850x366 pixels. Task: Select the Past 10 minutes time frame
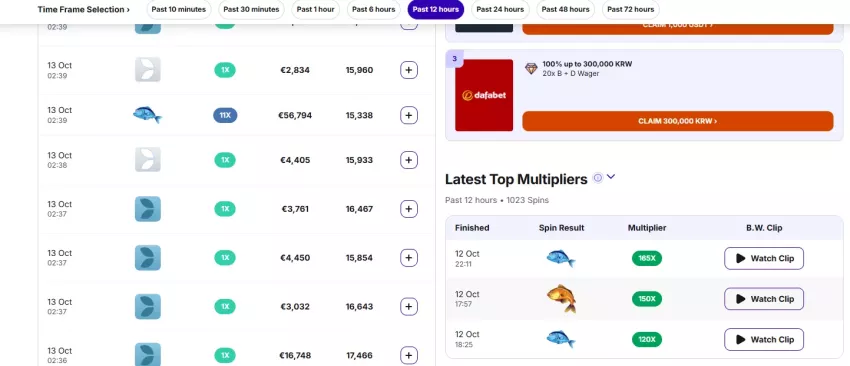tap(179, 9)
